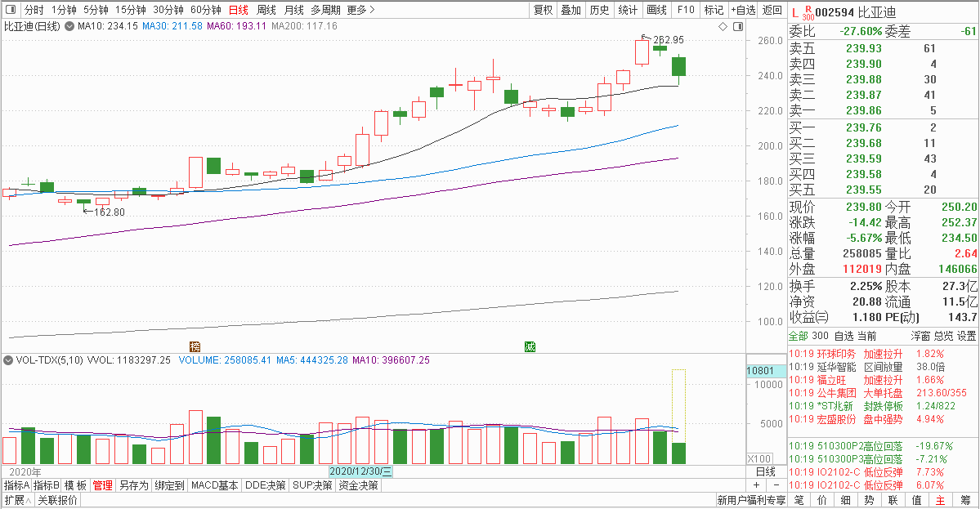Click the indicator settings icon beside 比亚迪(日线)
This screenshot has height=509, width=980.
[x=69, y=27]
